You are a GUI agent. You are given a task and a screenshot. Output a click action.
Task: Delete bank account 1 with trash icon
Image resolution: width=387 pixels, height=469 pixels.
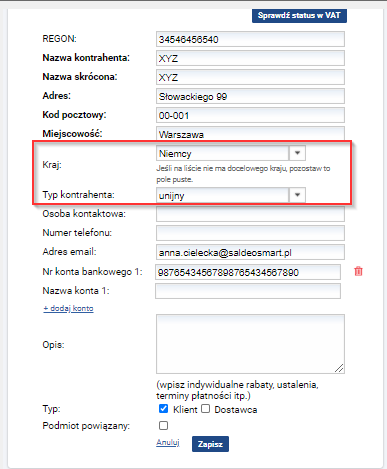358,271
